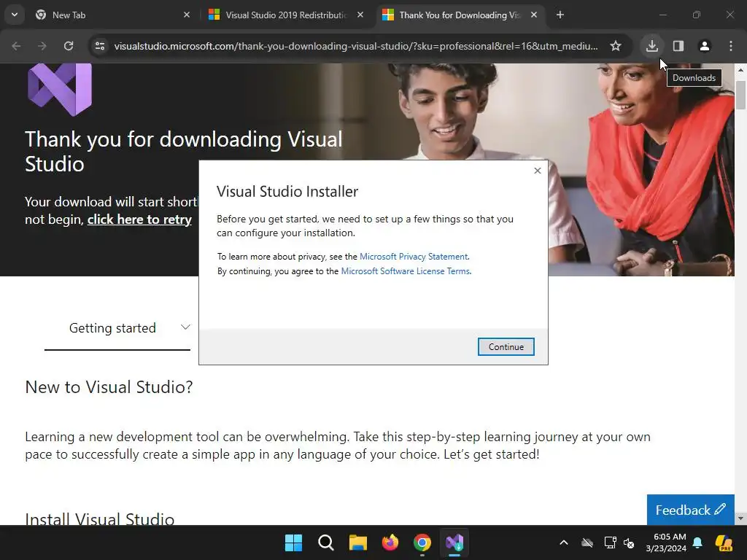
Task: Reload the page
Action: (x=69, y=46)
